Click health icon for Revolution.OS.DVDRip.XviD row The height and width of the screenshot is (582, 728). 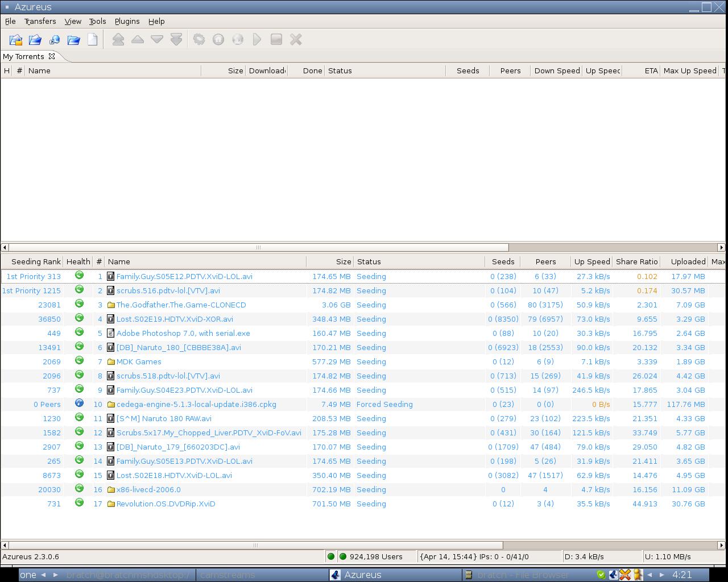coord(79,503)
